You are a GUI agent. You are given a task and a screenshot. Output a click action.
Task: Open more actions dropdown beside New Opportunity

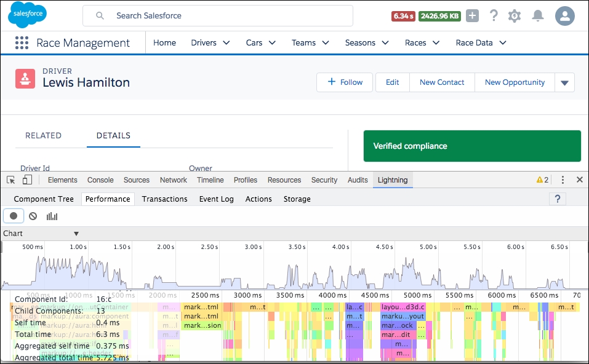coord(564,82)
